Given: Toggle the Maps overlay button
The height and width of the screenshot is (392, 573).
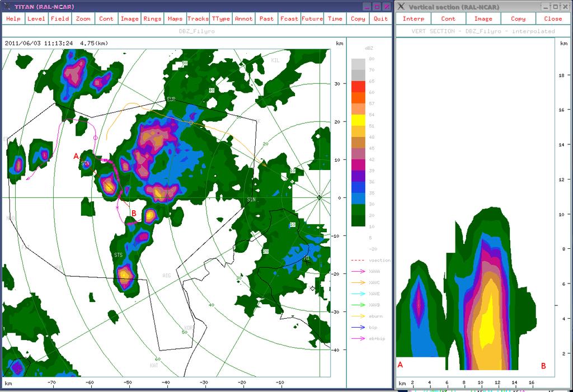Looking at the screenshot, I should pyautogui.click(x=175, y=18).
